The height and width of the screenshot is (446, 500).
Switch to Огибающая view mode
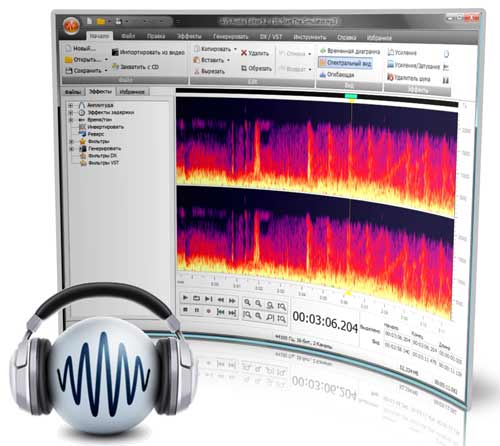(337, 74)
